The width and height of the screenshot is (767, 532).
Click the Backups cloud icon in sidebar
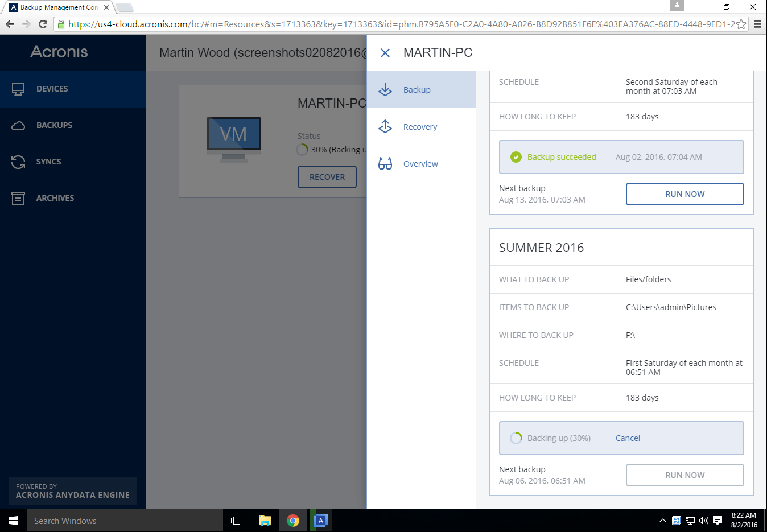(x=18, y=126)
